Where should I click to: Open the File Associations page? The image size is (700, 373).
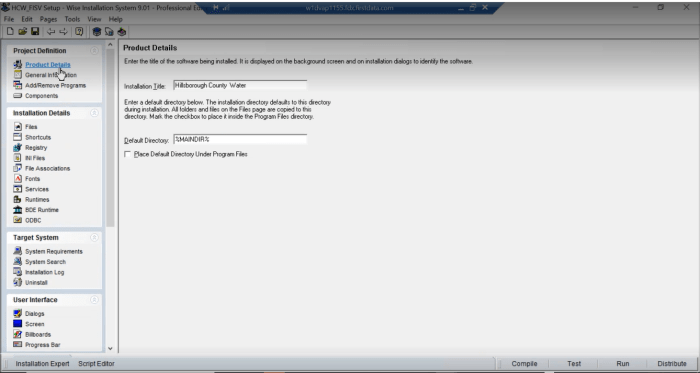(x=47, y=168)
